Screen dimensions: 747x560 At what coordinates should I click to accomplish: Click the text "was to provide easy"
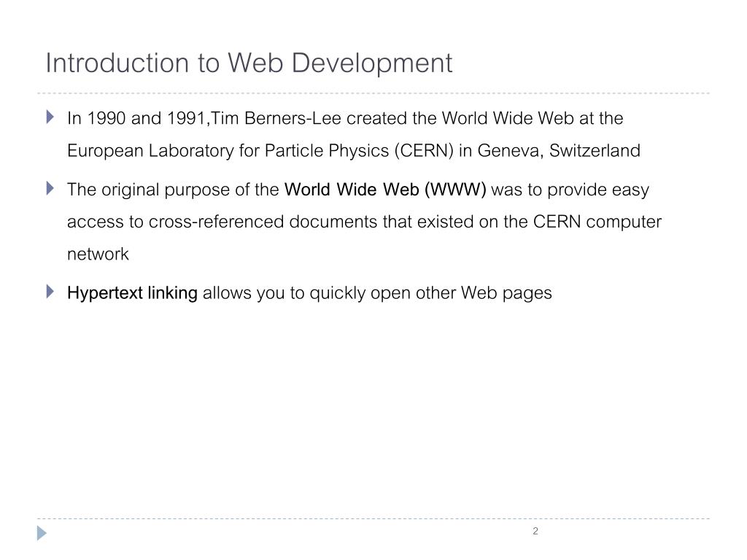tap(570, 190)
